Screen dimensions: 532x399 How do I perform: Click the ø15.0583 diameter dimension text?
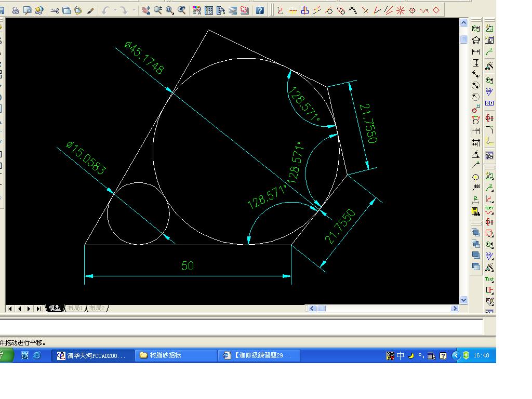[x=86, y=158]
